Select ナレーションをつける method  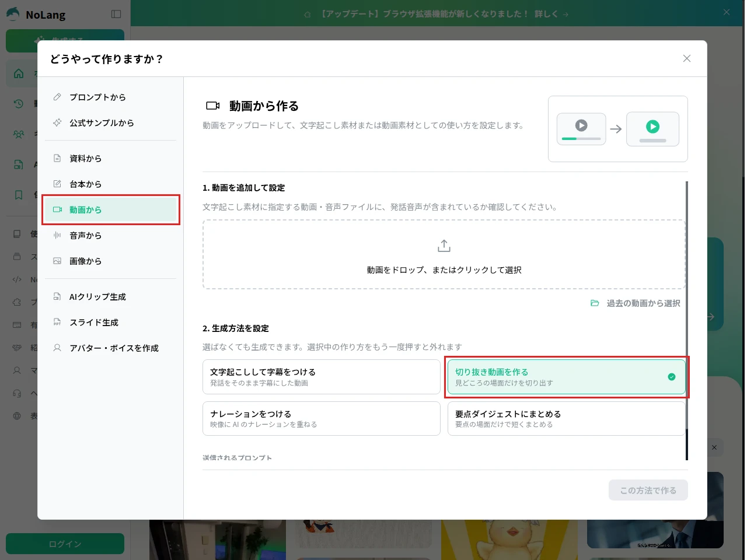coord(322,418)
